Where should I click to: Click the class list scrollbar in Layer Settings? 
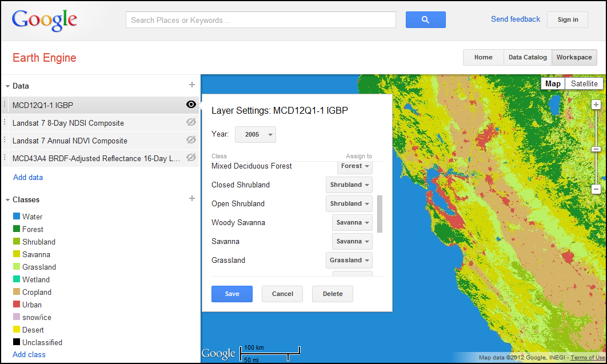380,214
